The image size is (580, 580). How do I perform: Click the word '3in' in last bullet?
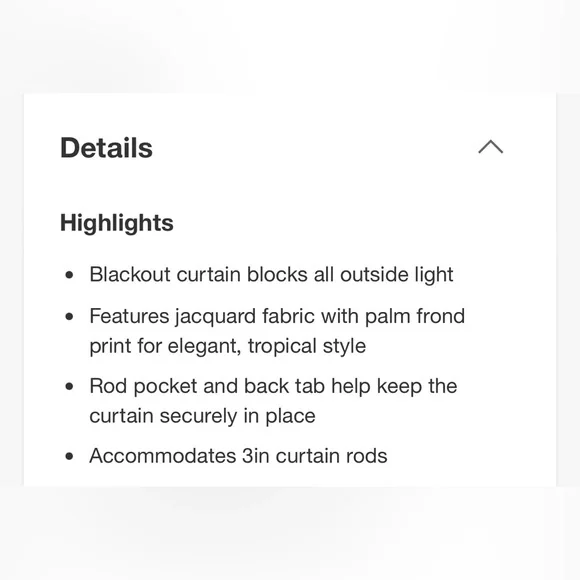pos(256,456)
